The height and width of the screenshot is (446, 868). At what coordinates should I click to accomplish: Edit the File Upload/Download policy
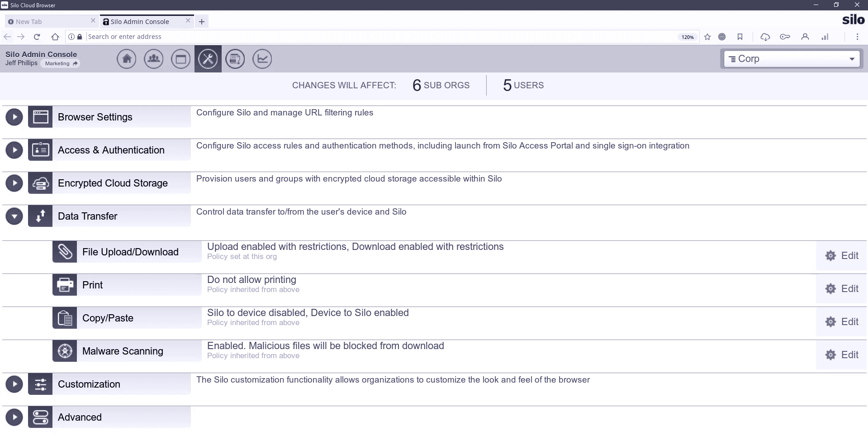click(x=841, y=255)
